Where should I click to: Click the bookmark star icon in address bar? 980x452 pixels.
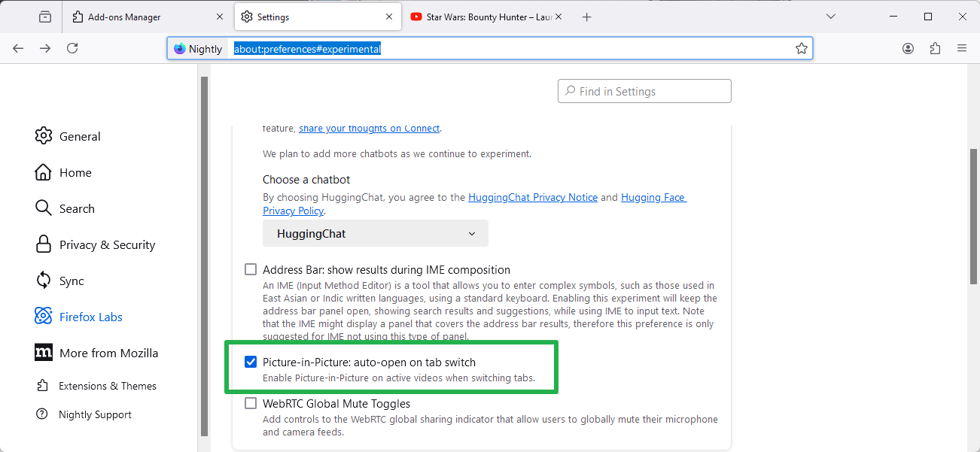801,48
